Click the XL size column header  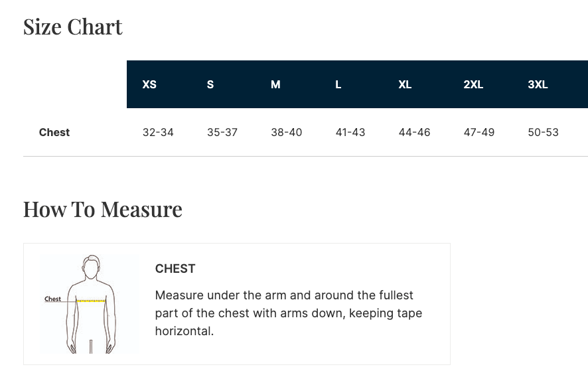405,85
